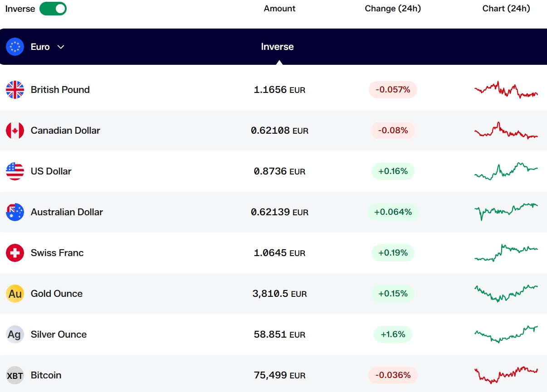
Task: Open the US Dollar 24h chart thumbnail
Action: coord(506,171)
